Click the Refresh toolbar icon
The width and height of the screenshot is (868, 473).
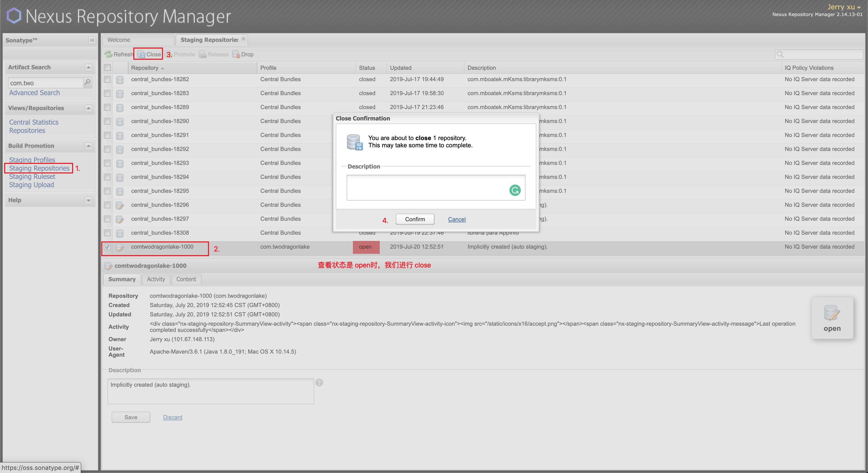pos(108,54)
